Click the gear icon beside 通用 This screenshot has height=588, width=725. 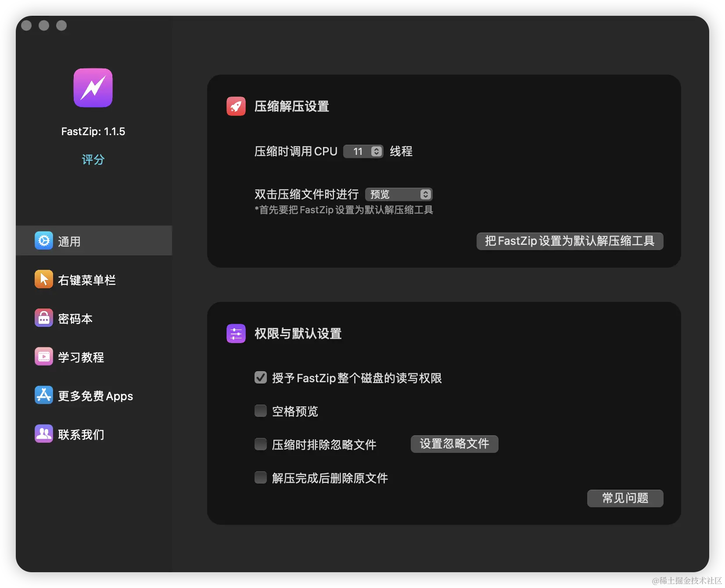(x=43, y=240)
